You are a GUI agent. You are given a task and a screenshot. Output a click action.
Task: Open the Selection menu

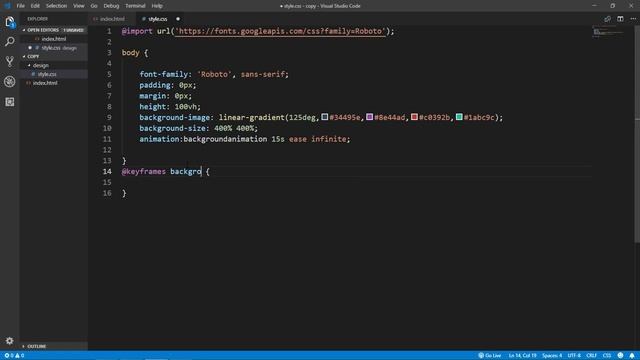pos(56,6)
